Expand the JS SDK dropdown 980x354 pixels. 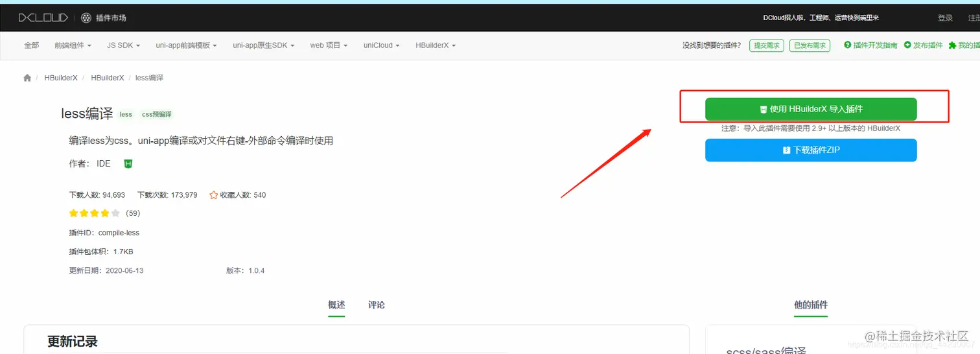(x=123, y=45)
